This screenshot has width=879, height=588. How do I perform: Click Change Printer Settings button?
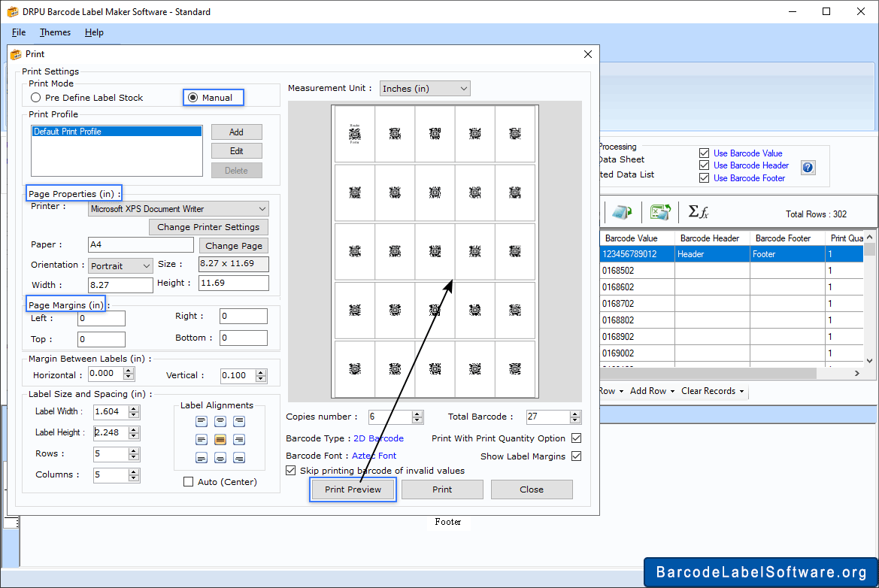208,227
